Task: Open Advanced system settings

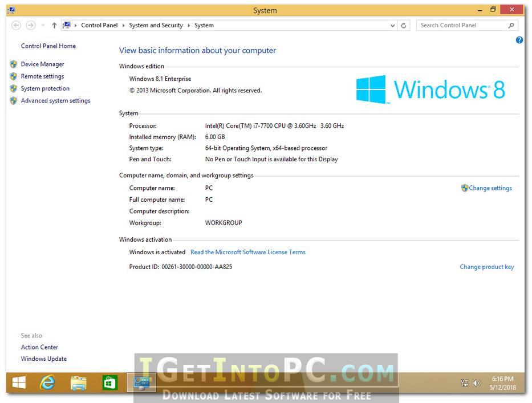Action: [56, 101]
